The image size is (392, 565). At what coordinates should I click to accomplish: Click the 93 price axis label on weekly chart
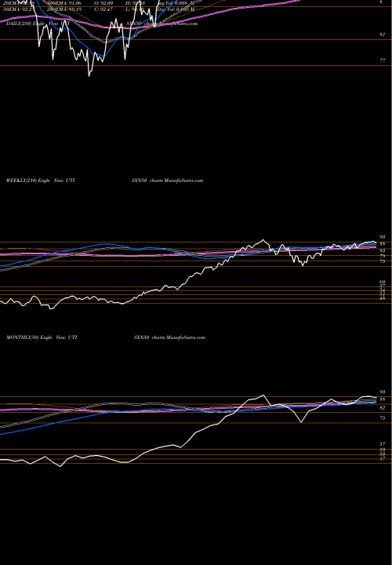tap(383, 237)
